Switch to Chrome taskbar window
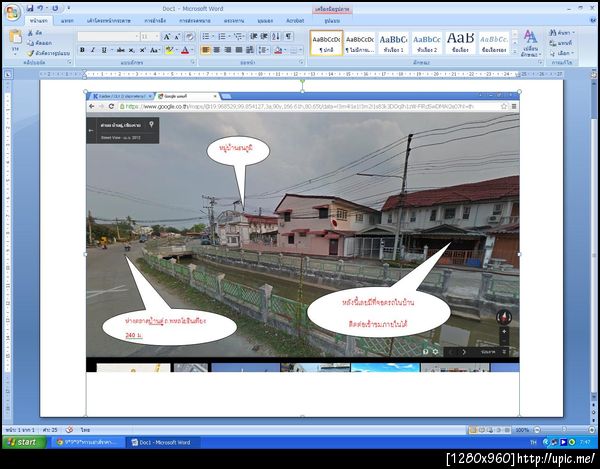 point(86,442)
